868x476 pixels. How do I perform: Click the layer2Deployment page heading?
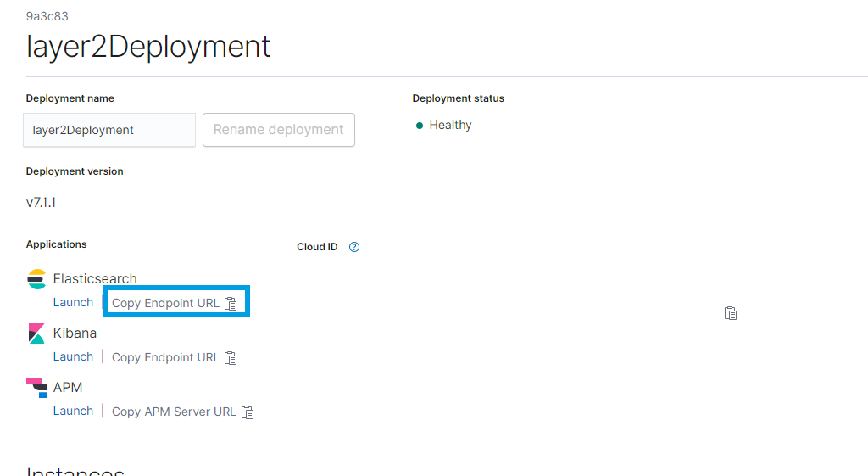click(148, 46)
